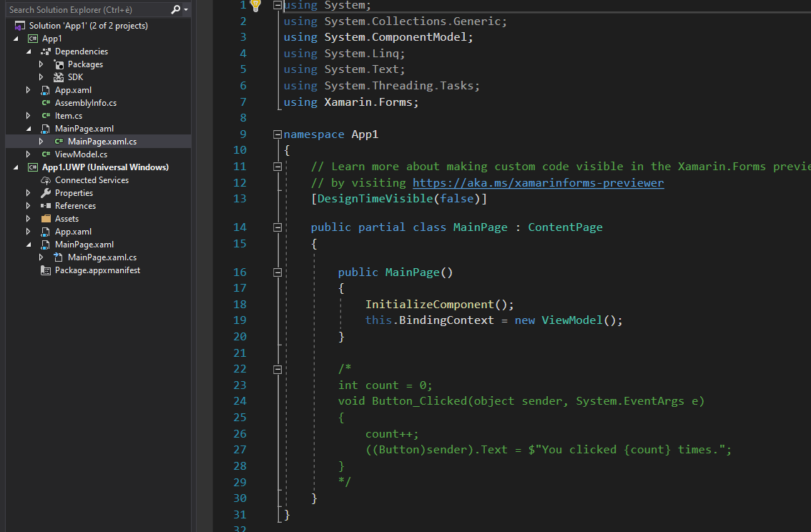This screenshot has height=532, width=811.
Task: Select the App1.UWP (Universal Windows) project
Action: 105,167
